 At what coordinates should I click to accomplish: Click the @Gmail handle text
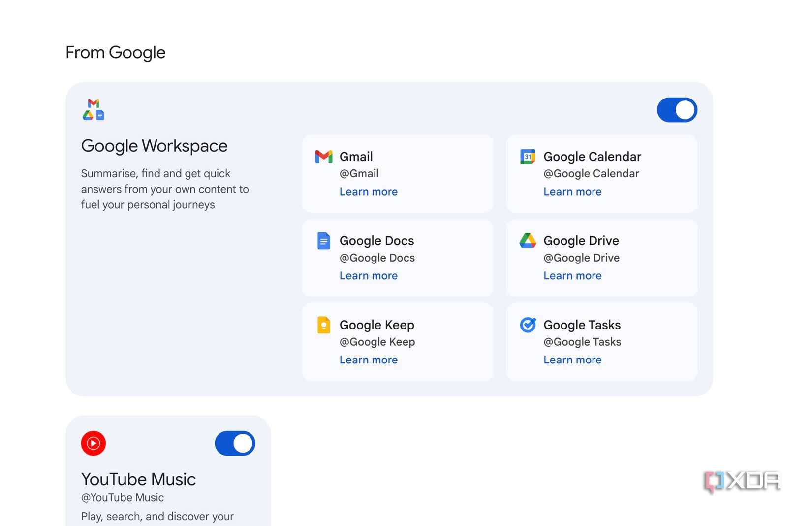click(359, 173)
